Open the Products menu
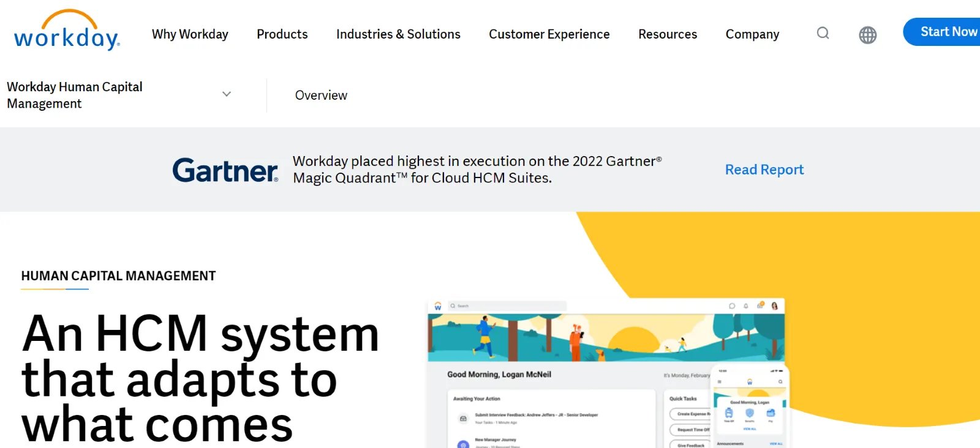980x448 pixels. (x=282, y=34)
